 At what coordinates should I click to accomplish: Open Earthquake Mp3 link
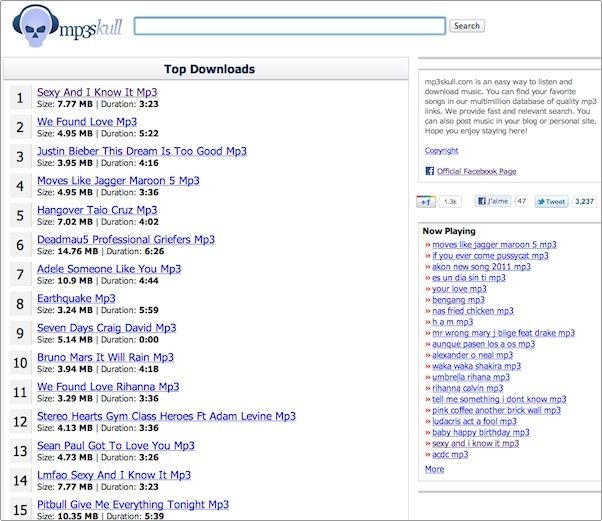pos(76,298)
